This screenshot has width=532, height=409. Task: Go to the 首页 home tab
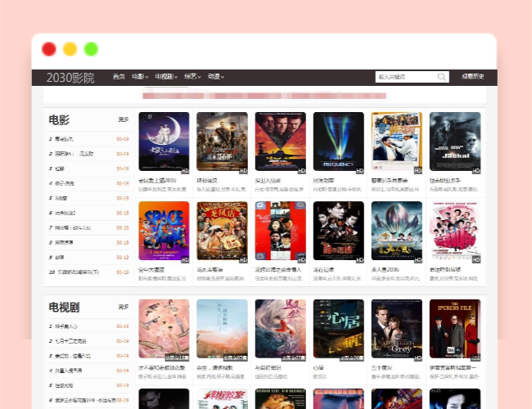tap(119, 77)
